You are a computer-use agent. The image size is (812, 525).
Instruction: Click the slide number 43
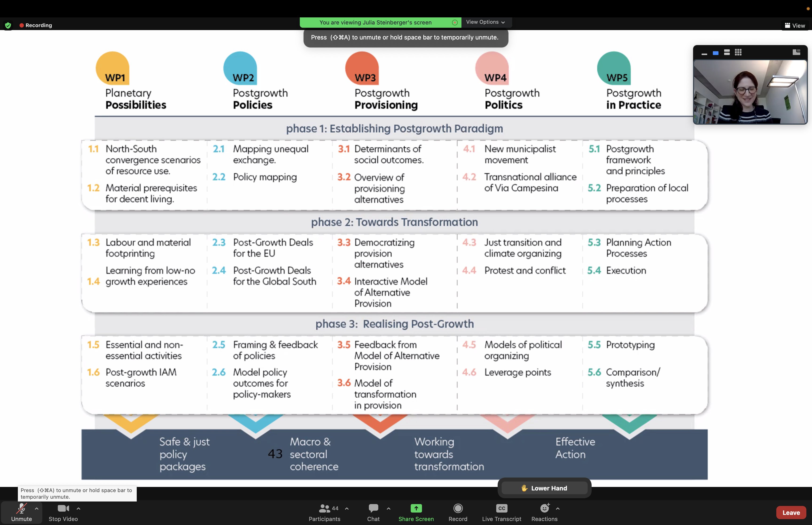click(x=275, y=454)
